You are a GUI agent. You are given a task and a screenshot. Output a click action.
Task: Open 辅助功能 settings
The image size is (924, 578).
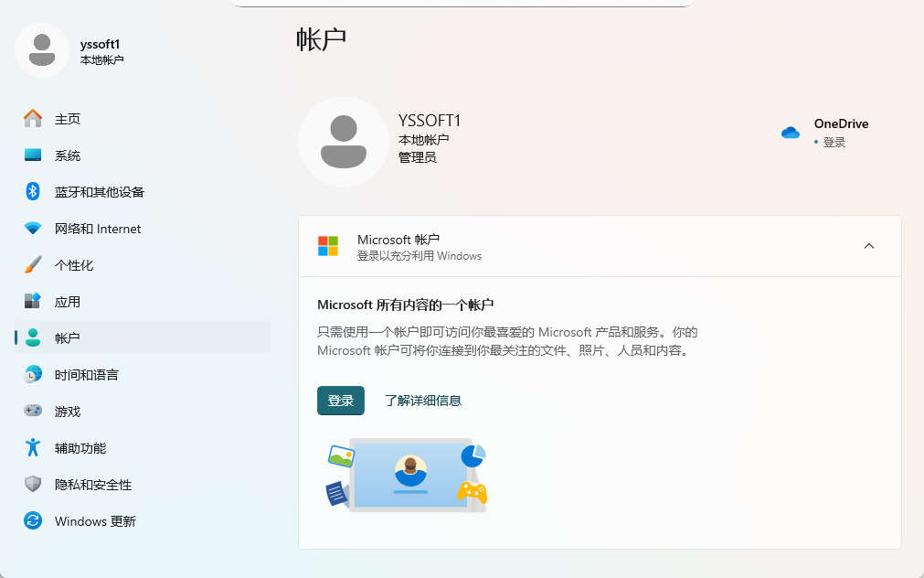(142, 447)
